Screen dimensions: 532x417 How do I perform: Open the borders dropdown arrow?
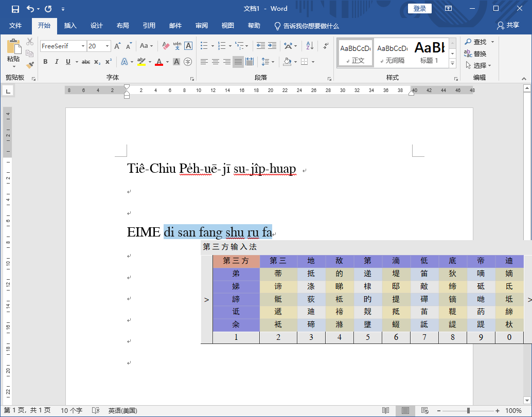pyautogui.click(x=313, y=62)
